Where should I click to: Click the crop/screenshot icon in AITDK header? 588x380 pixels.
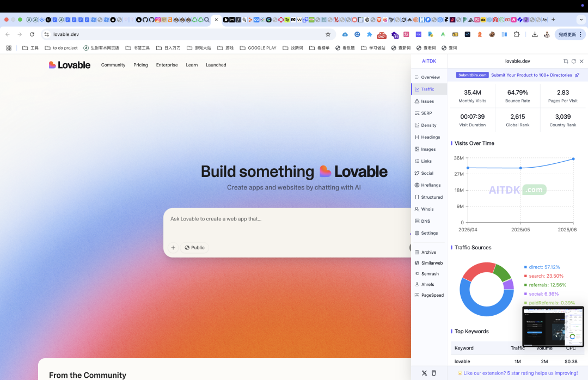pos(566,61)
